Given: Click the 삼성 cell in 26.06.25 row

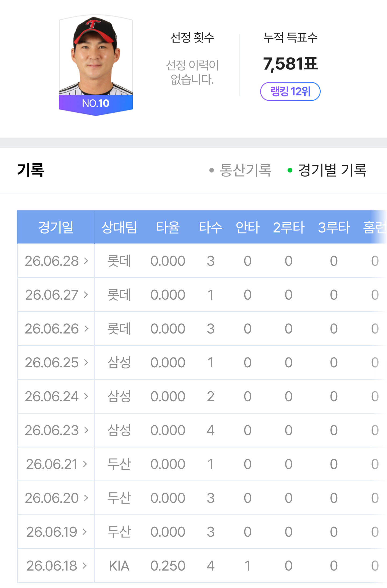Looking at the screenshot, I should [119, 363].
